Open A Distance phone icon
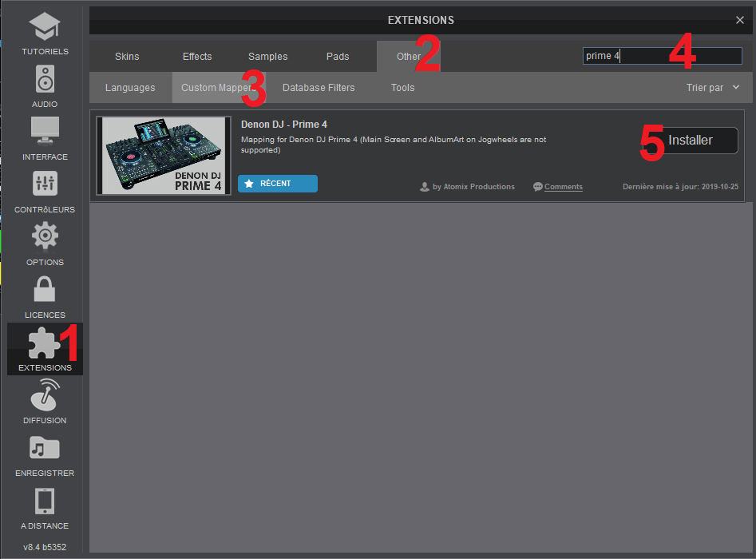756x559 pixels. coord(45,501)
